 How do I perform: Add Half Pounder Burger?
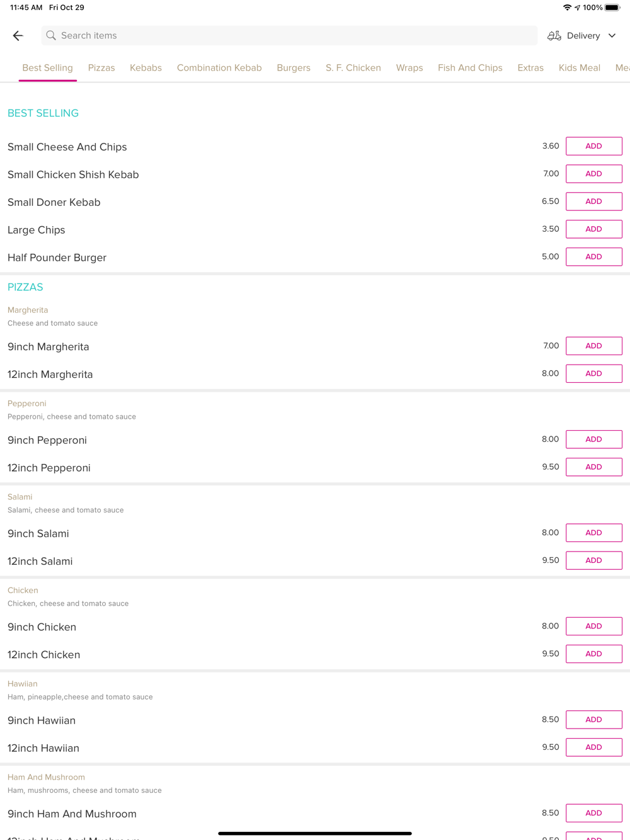[593, 257]
